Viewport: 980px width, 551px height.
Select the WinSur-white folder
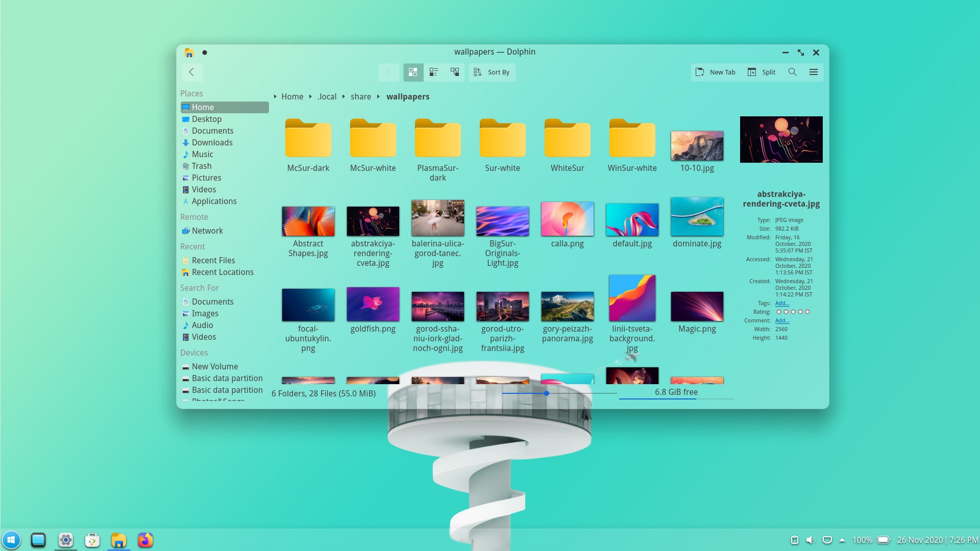click(632, 138)
